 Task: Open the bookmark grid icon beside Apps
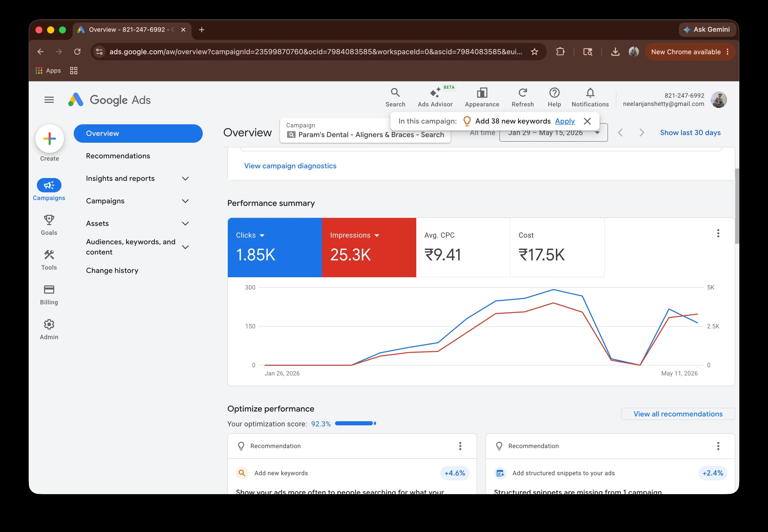coord(74,70)
